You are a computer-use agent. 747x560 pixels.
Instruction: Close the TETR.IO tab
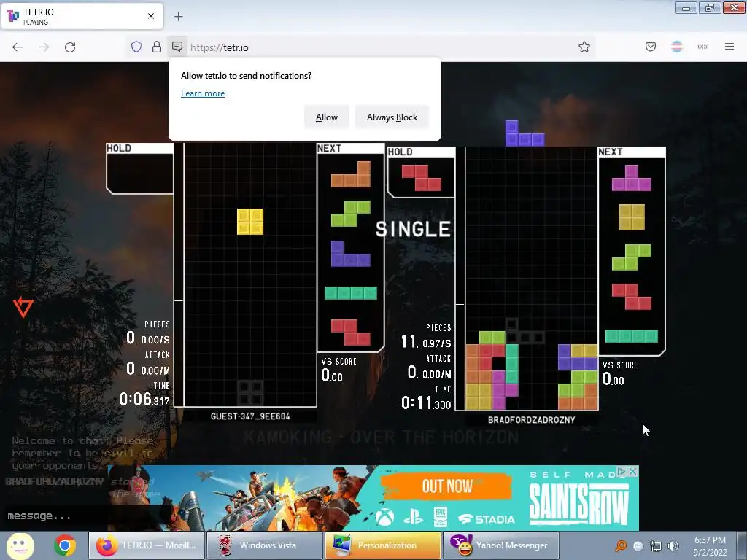151,16
